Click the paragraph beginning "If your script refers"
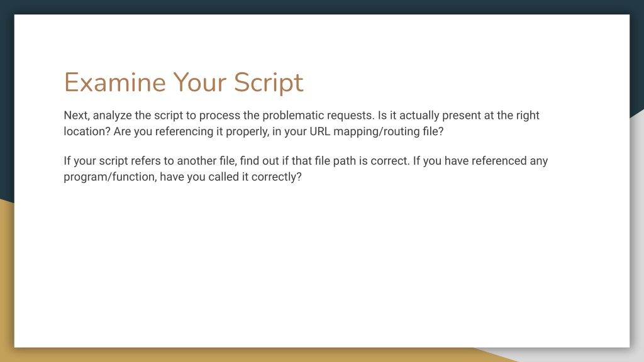The image size is (644, 362). 306,168
